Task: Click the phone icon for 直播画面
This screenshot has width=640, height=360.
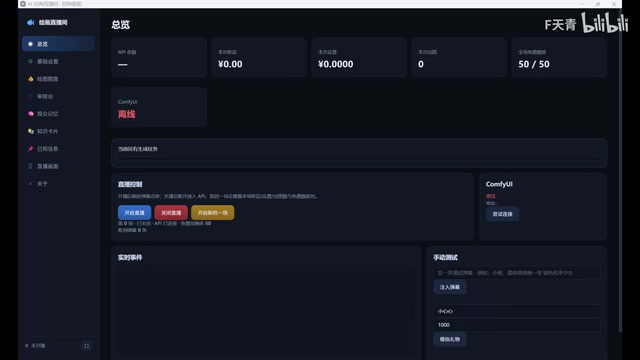Action: pos(31,166)
